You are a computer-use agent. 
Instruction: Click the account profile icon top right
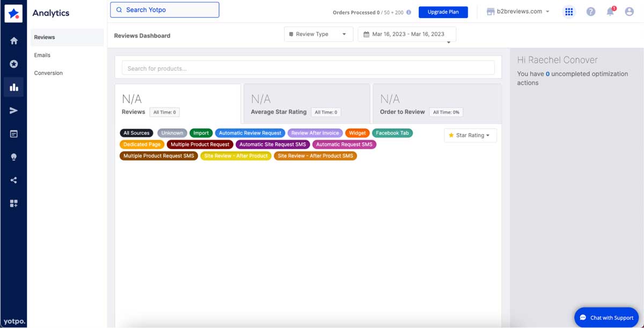[x=629, y=11]
